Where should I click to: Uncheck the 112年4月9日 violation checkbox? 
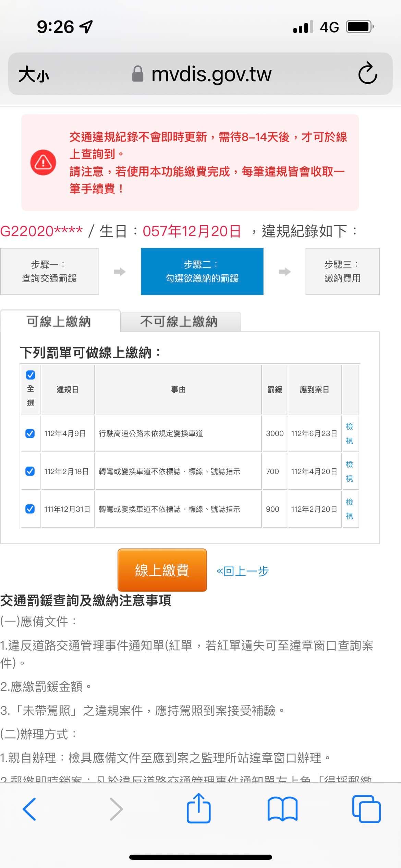coord(30,433)
